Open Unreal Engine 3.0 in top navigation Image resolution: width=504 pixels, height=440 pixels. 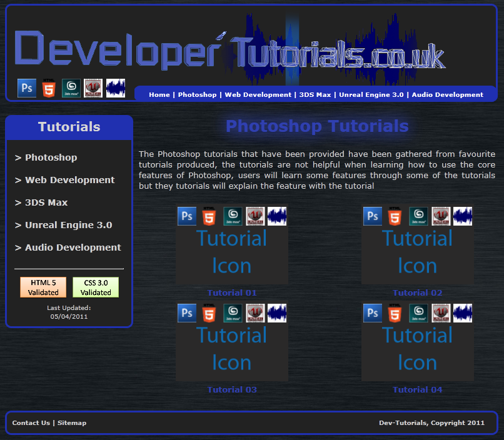tap(371, 95)
